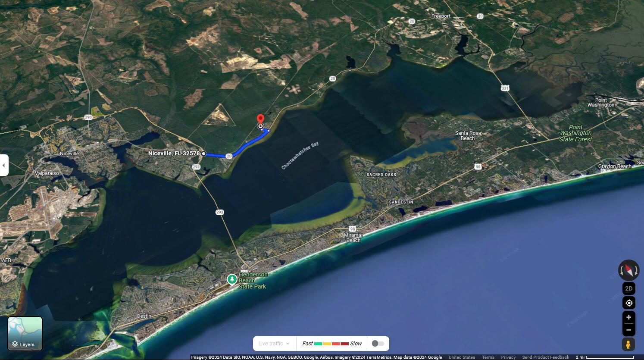Activate the Street View pegman
The image size is (644, 360).
click(628, 344)
